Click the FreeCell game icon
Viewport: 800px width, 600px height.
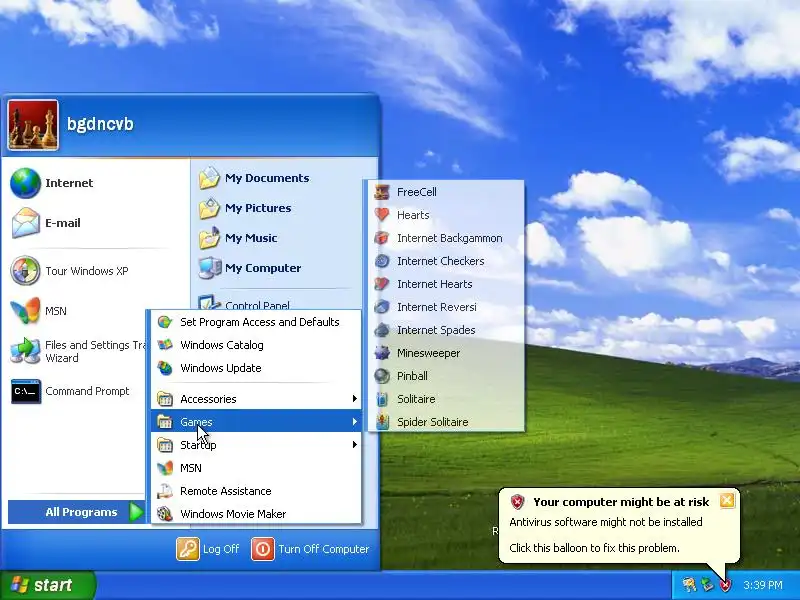(x=382, y=192)
